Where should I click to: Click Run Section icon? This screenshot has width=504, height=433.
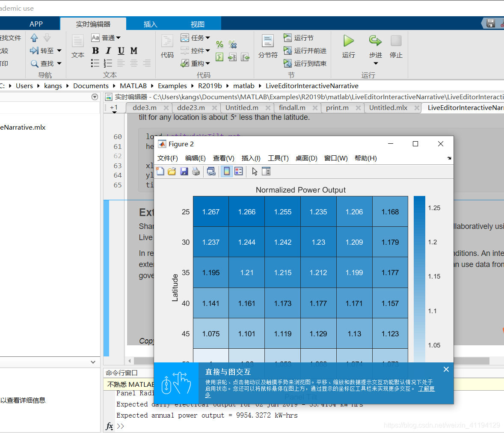click(288, 38)
